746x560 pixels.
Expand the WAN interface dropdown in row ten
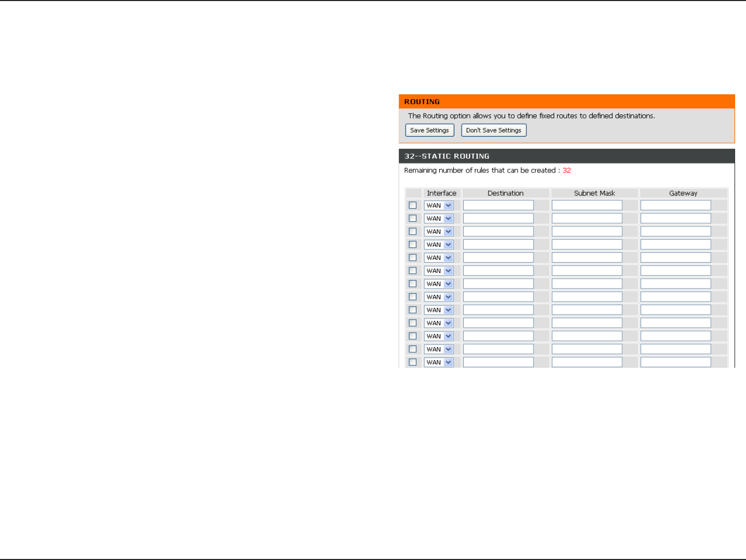439,323
